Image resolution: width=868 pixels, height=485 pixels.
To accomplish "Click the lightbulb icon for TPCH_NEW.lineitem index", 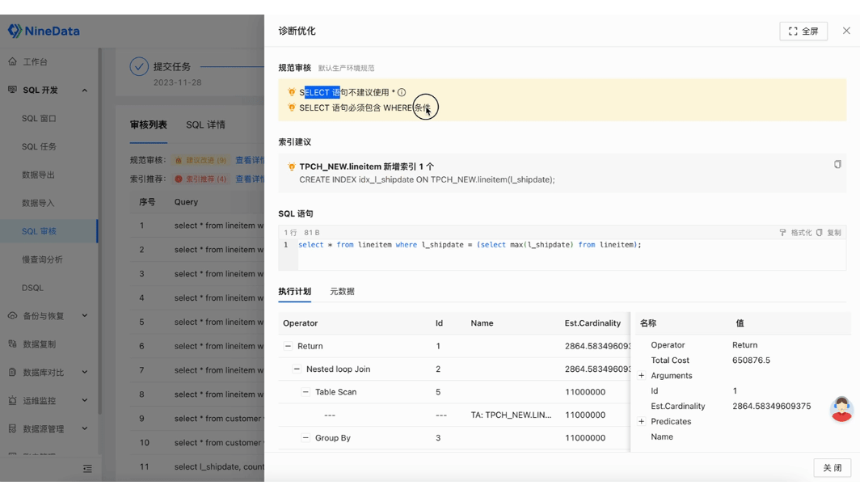I will click(292, 167).
